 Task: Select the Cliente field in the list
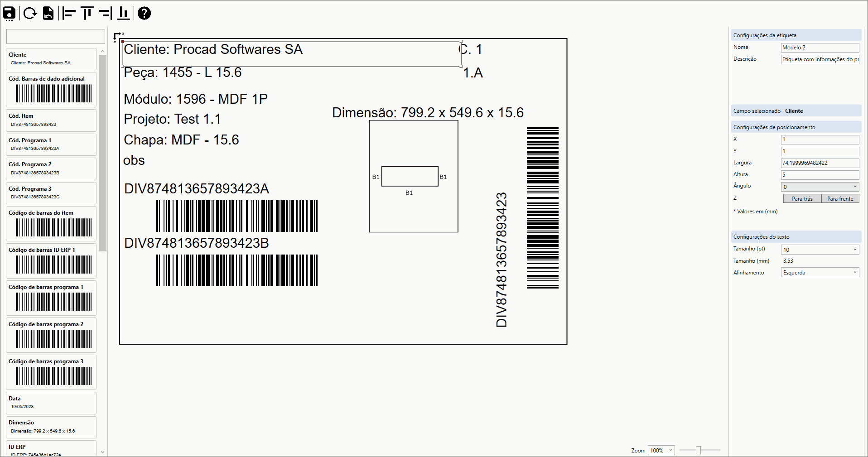click(51, 59)
